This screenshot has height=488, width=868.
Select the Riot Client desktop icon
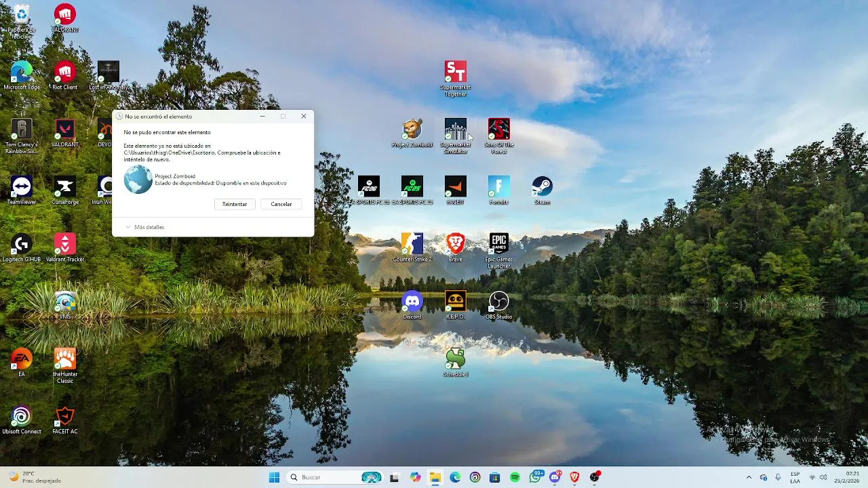(65, 76)
